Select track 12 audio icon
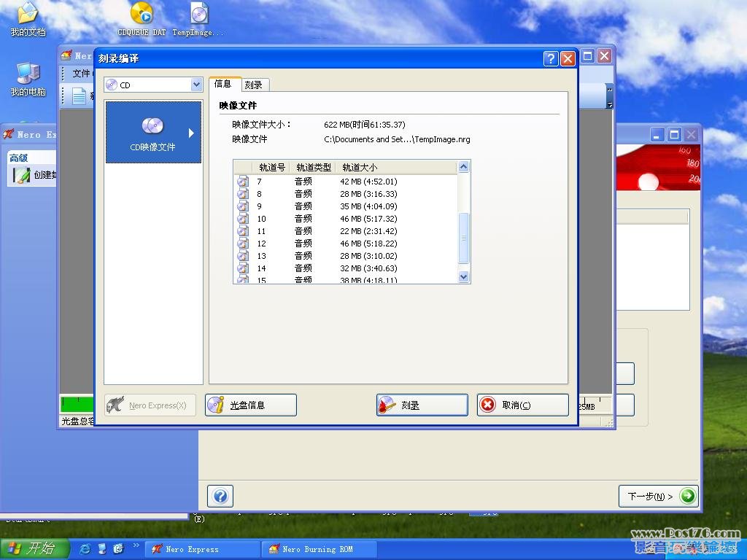 (x=243, y=244)
